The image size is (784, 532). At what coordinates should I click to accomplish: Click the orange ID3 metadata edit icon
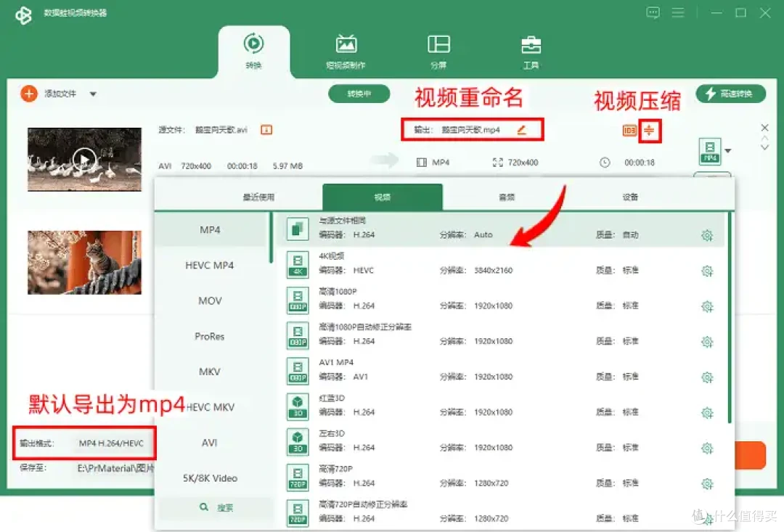[629, 131]
